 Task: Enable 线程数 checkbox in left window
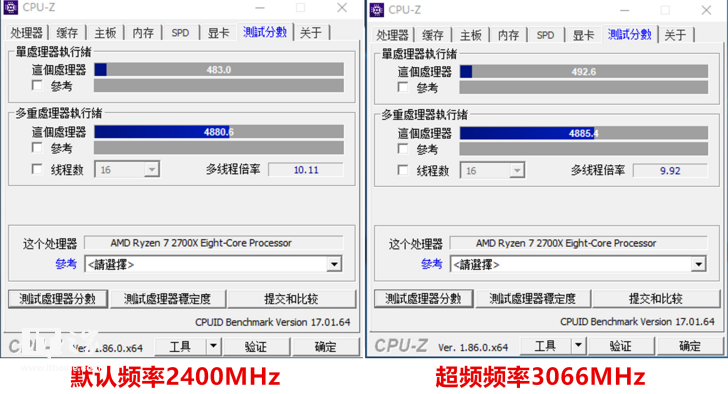pyautogui.click(x=37, y=169)
